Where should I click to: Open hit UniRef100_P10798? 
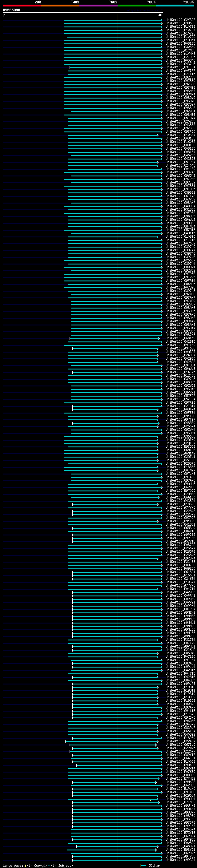click(x=180, y=26)
